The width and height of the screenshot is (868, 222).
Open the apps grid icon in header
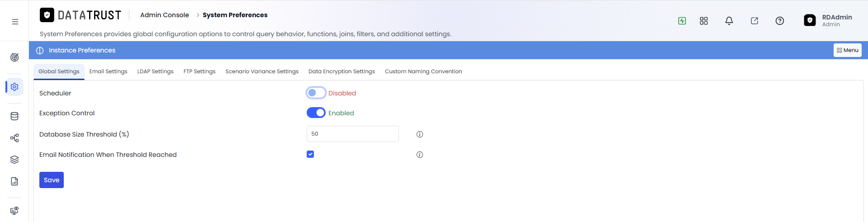coord(704,21)
